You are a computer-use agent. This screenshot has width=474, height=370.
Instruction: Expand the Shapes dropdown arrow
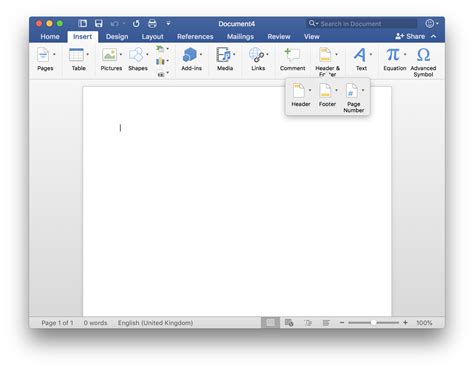pos(147,54)
